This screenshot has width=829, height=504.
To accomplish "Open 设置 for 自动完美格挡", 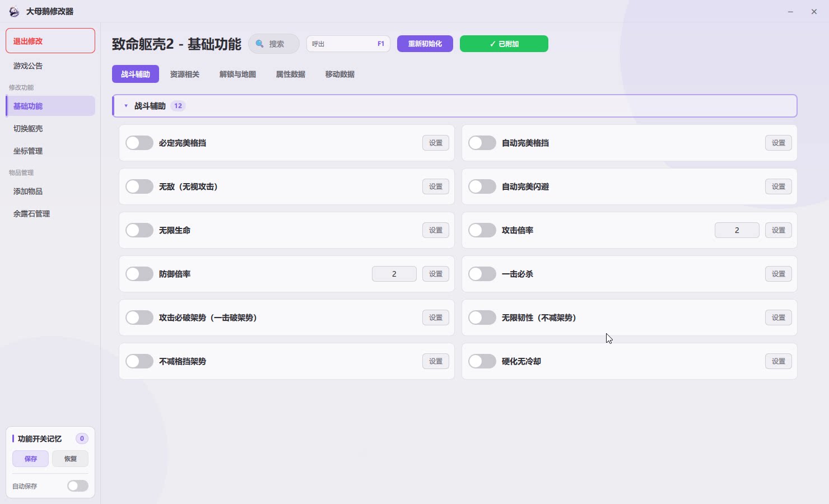I will (x=779, y=143).
